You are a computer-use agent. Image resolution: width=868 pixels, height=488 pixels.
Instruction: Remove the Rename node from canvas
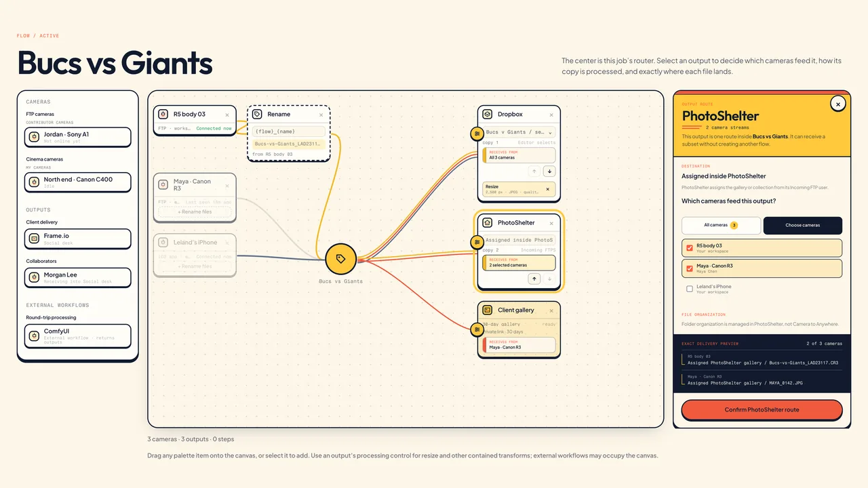coord(321,115)
